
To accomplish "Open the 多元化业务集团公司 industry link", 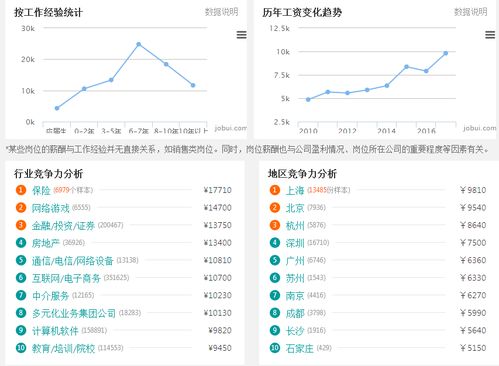I will tap(74, 313).
